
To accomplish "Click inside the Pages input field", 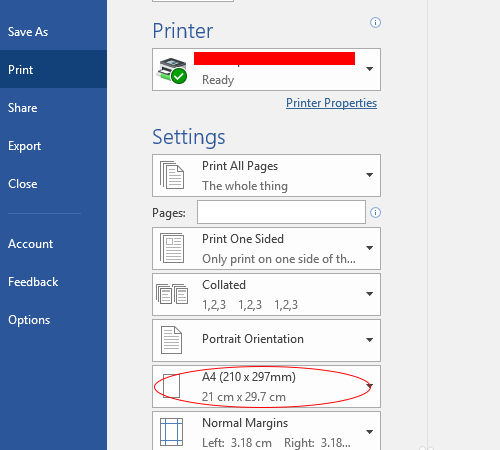I will click(x=281, y=212).
